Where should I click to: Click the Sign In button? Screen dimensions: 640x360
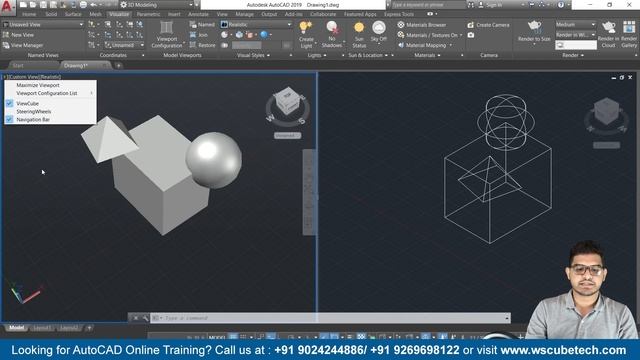pos(490,5)
